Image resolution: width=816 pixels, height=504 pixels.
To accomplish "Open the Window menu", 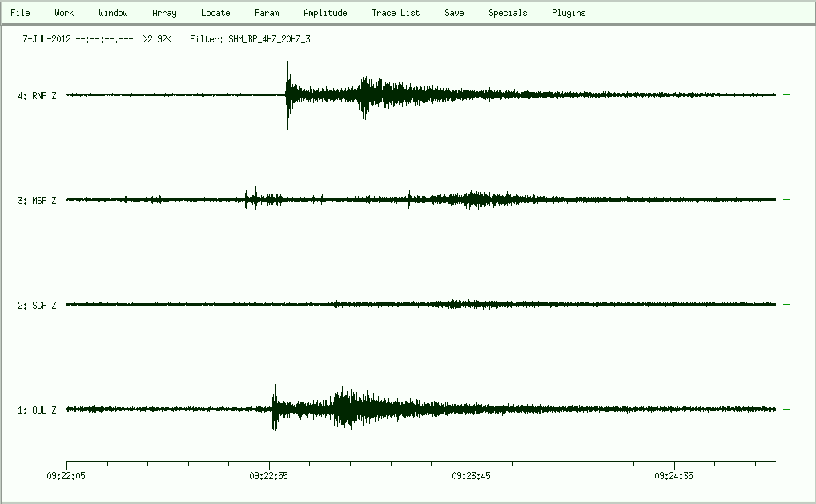I will pos(113,13).
